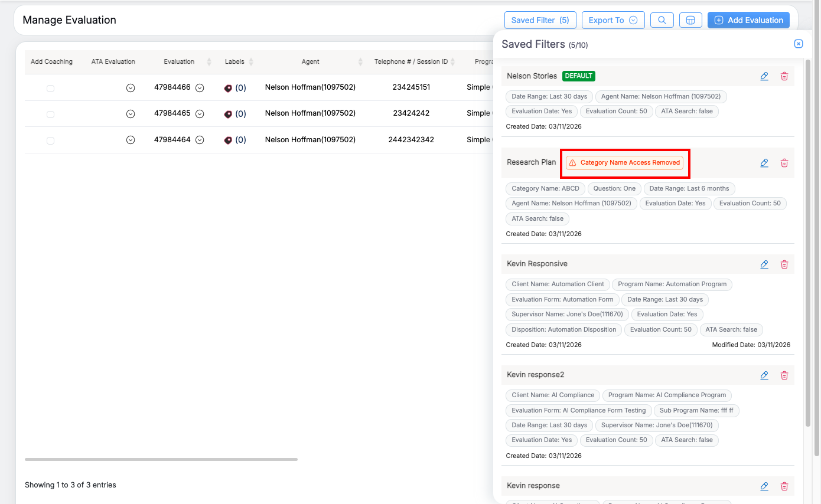Tick Add Coaching checkbox for evaluation 47984465
The height and width of the screenshot is (504, 821).
click(50, 114)
